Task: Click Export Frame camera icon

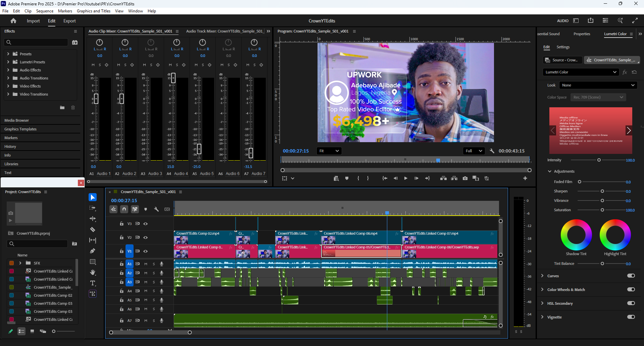Action: pyautogui.click(x=465, y=178)
